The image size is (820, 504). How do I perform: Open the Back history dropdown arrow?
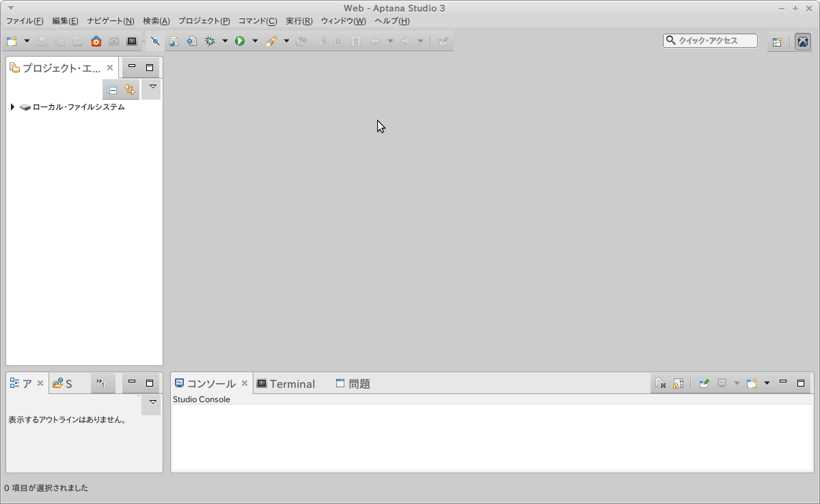coord(390,41)
